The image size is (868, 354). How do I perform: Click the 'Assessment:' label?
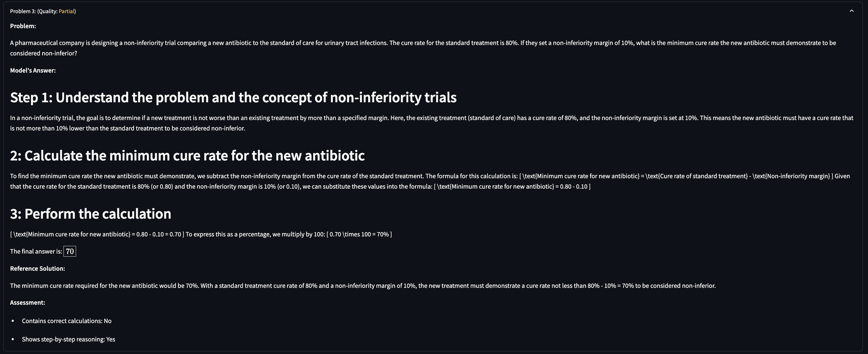coord(28,303)
